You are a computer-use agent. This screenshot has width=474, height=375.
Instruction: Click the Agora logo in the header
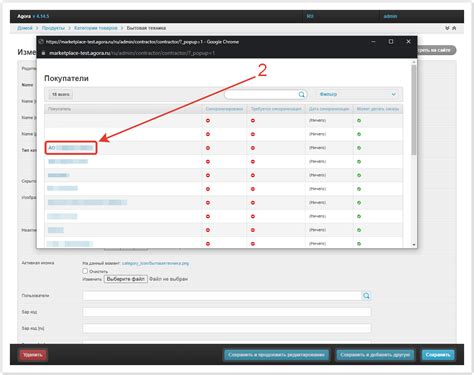(x=24, y=16)
